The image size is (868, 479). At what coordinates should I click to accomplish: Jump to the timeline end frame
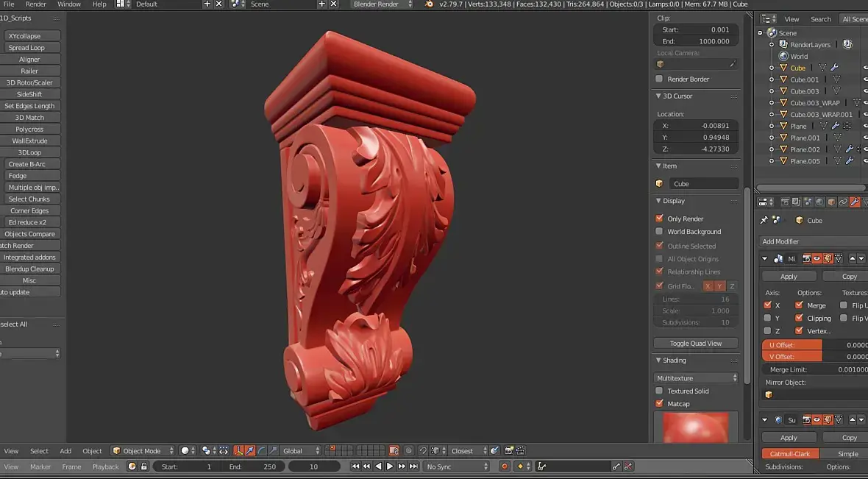click(x=413, y=466)
